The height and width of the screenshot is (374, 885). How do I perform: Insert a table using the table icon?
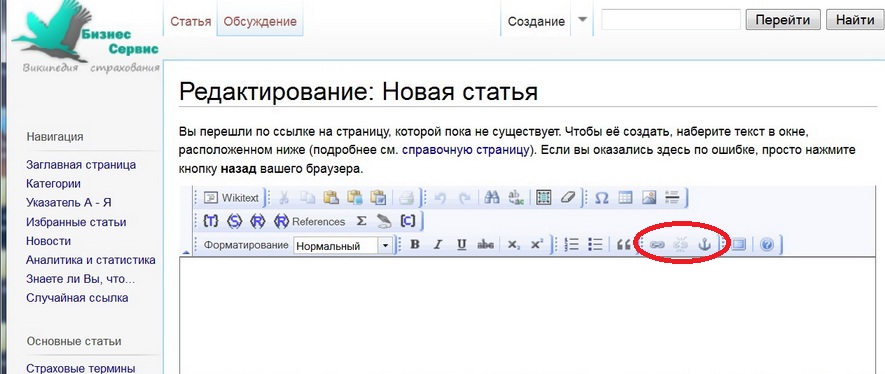pos(625,198)
